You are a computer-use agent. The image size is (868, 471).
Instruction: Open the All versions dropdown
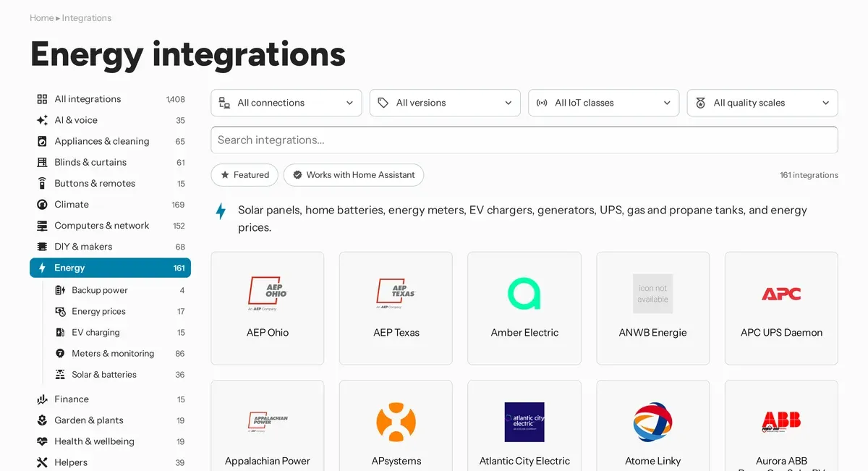pyautogui.click(x=445, y=103)
